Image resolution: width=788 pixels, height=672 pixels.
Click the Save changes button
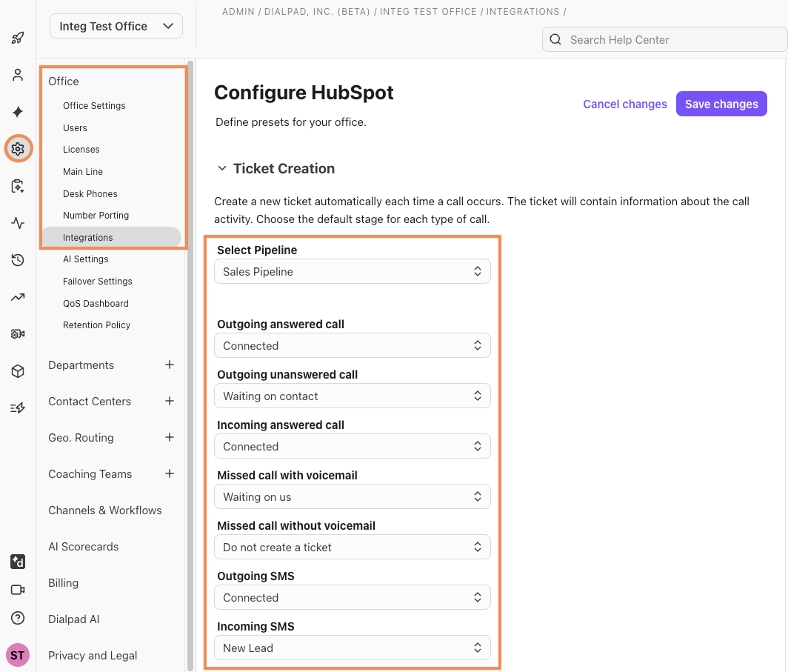(x=721, y=104)
